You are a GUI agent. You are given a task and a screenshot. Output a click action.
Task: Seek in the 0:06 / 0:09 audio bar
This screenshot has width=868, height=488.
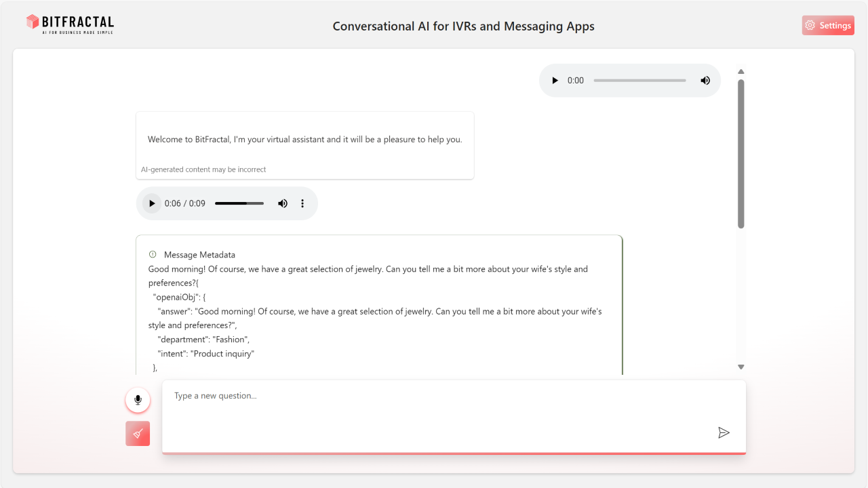[x=239, y=203]
